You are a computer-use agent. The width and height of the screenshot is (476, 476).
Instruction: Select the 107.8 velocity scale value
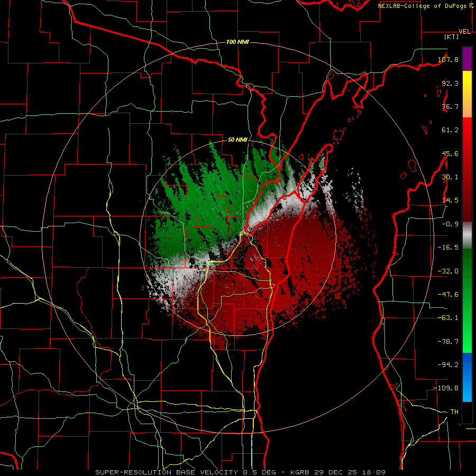click(x=448, y=59)
